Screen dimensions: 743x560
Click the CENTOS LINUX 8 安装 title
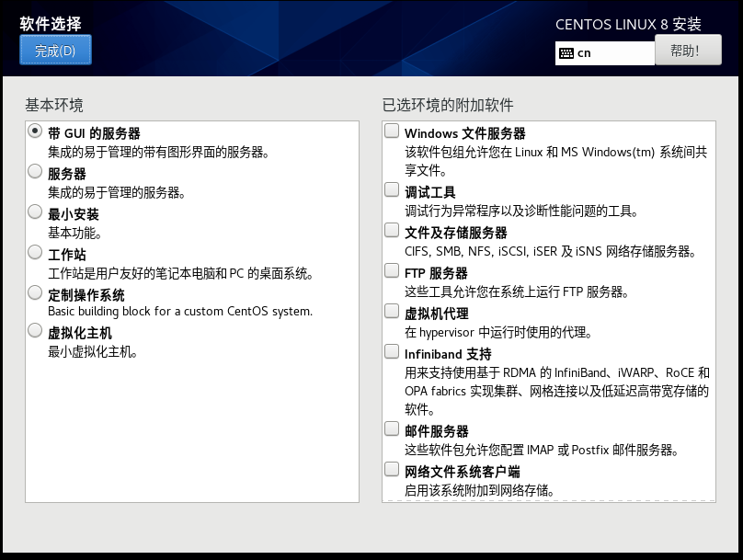pyautogui.click(x=628, y=24)
